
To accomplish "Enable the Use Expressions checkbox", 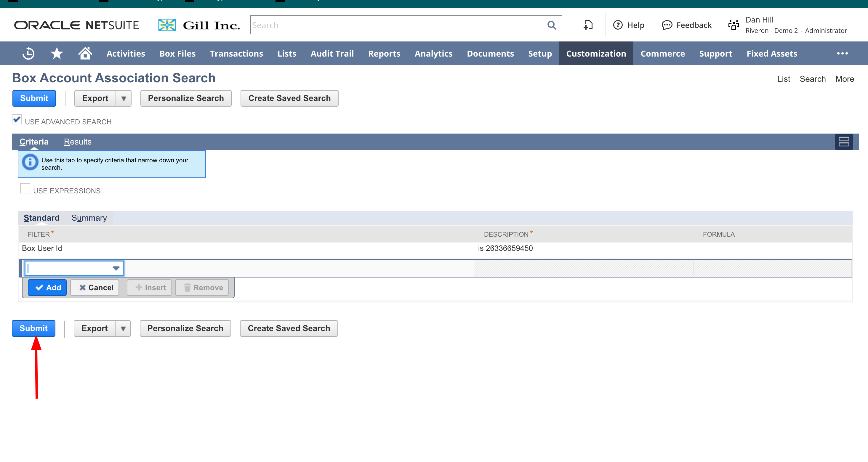I will point(25,189).
